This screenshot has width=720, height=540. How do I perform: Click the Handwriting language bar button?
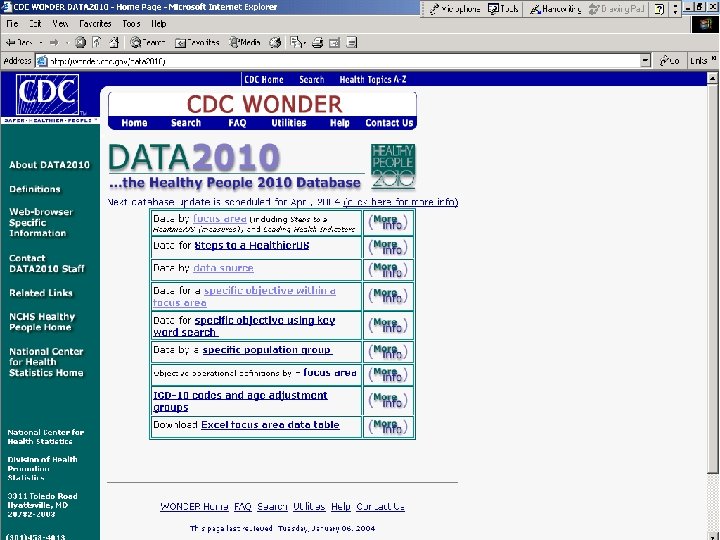click(556, 9)
